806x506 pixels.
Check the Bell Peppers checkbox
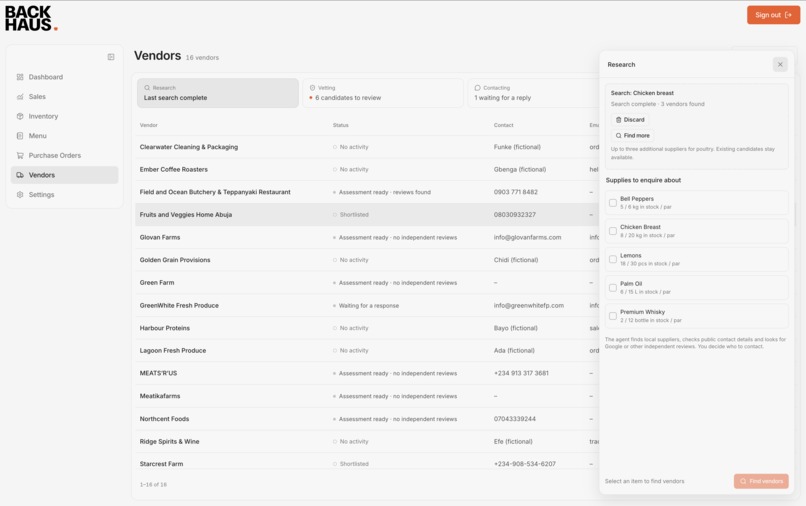point(613,203)
